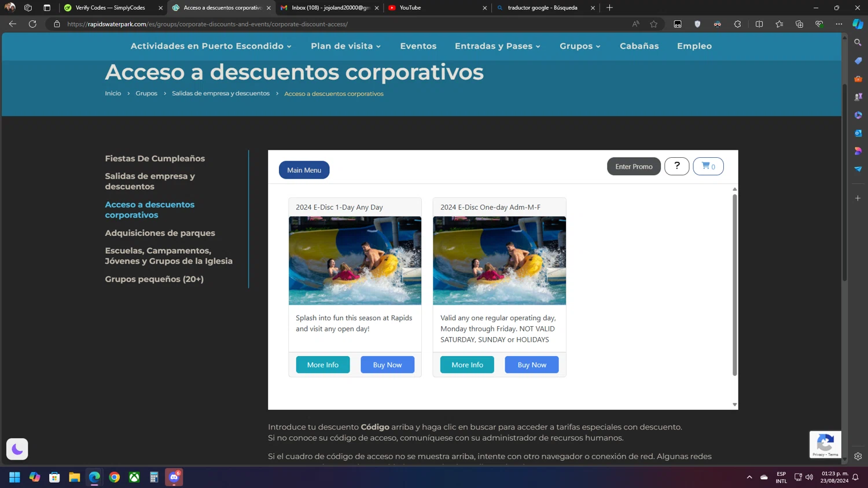This screenshot has width=868, height=488.
Task: Go to Inicio breadcrumb link
Action: (113, 94)
